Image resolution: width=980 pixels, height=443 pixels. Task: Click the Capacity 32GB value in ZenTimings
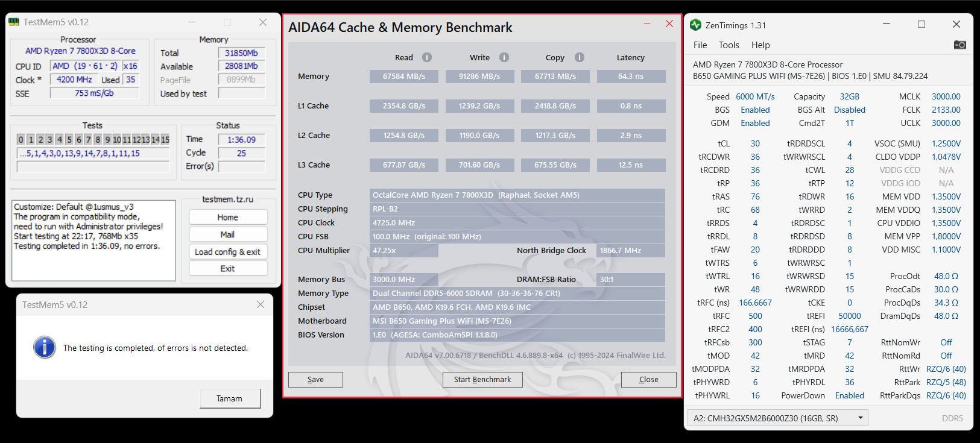click(850, 96)
